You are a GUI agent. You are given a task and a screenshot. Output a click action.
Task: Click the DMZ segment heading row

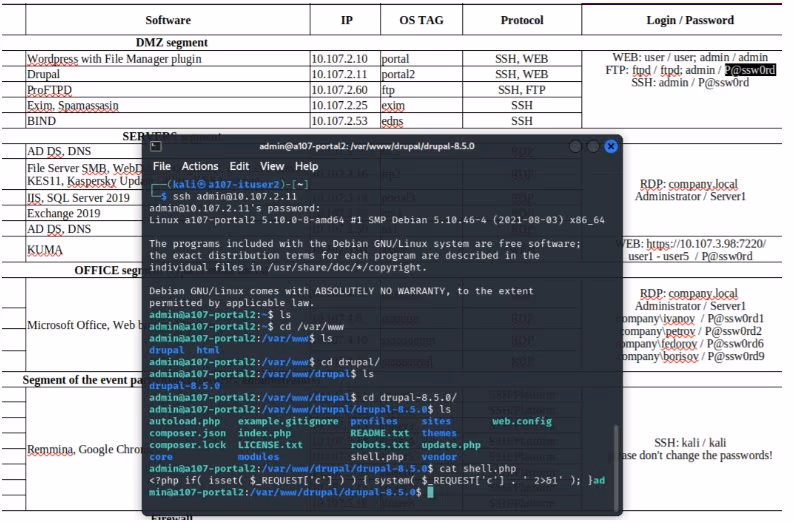click(x=174, y=43)
